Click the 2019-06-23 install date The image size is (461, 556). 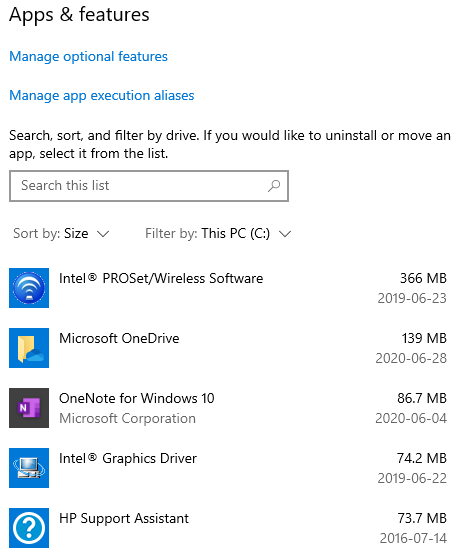click(x=412, y=298)
